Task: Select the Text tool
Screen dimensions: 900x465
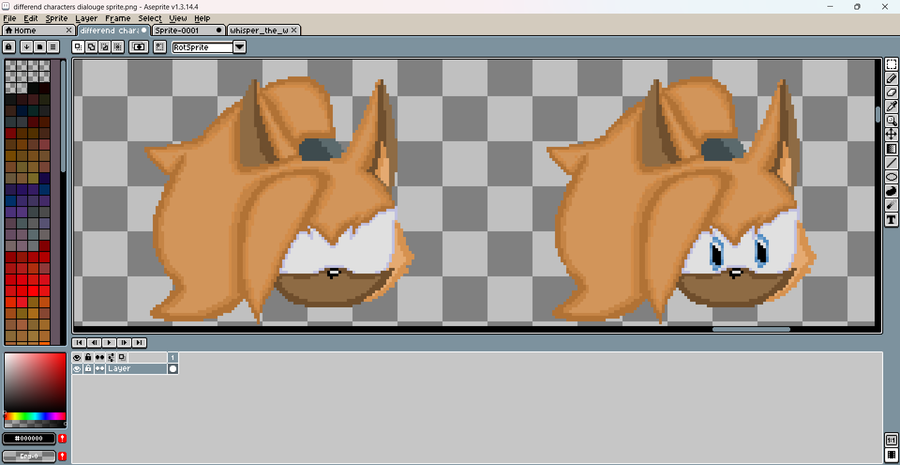Action: [891, 219]
